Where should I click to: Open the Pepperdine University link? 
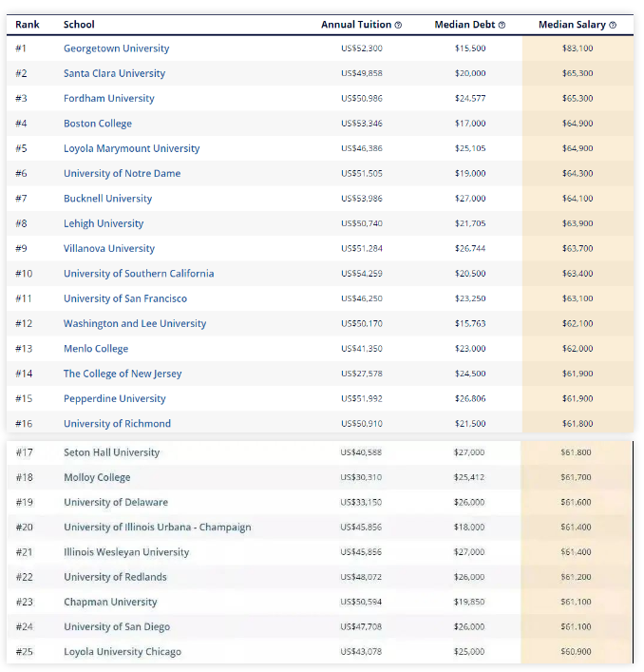pos(115,398)
